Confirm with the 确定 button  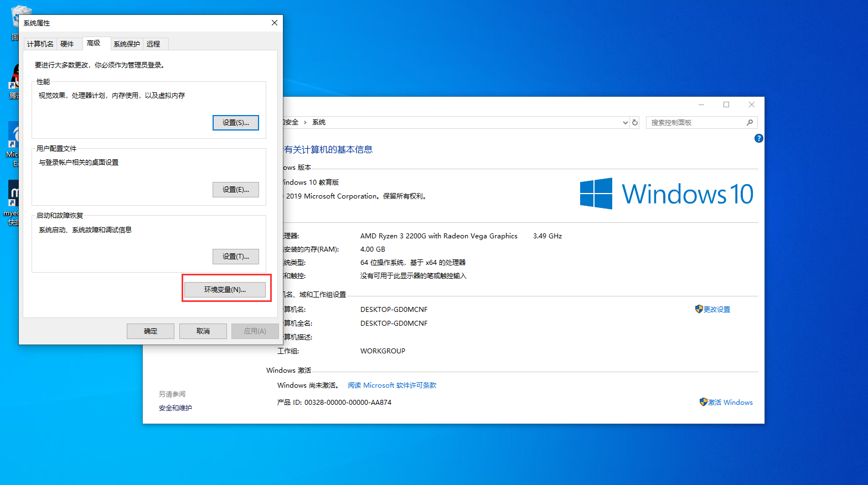[x=151, y=331]
